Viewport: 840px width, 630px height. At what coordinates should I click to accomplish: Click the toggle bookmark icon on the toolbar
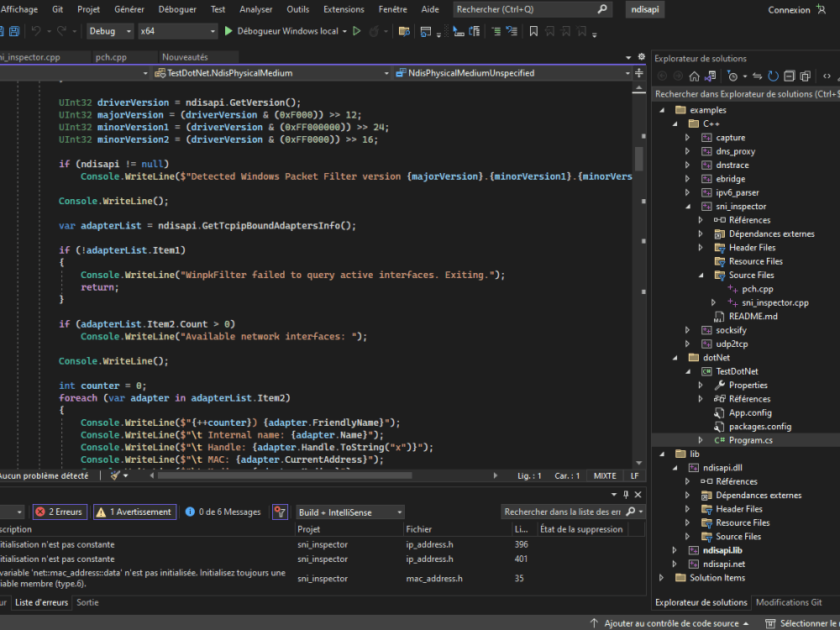pyautogui.click(x=533, y=30)
